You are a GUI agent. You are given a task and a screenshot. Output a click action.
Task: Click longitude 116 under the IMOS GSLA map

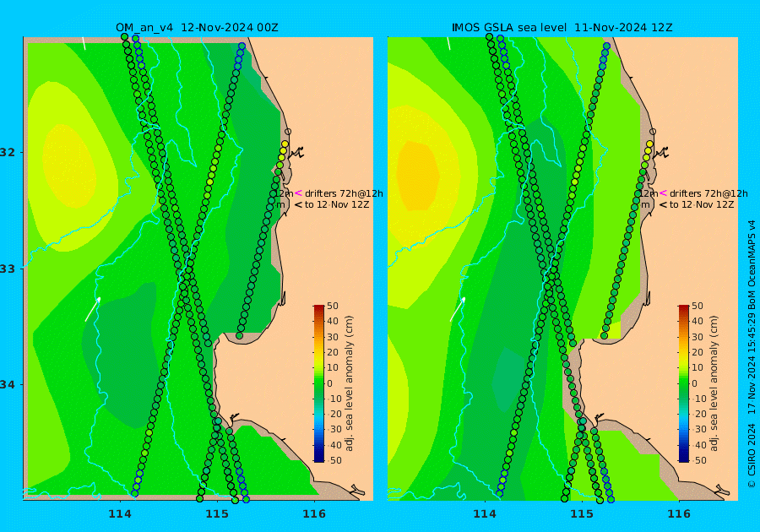pyautogui.click(x=679, y=514)
